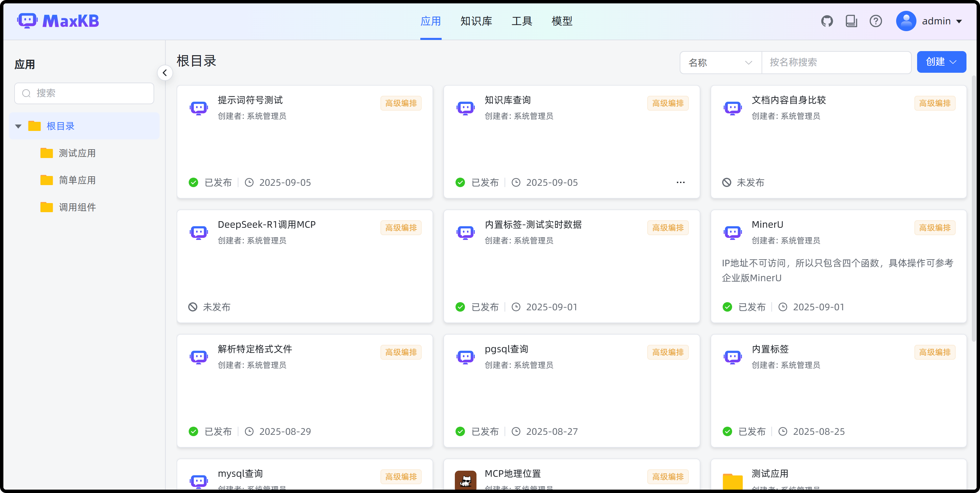Click 简单应用 folder icon in sidebar

[x=46, y=180]
